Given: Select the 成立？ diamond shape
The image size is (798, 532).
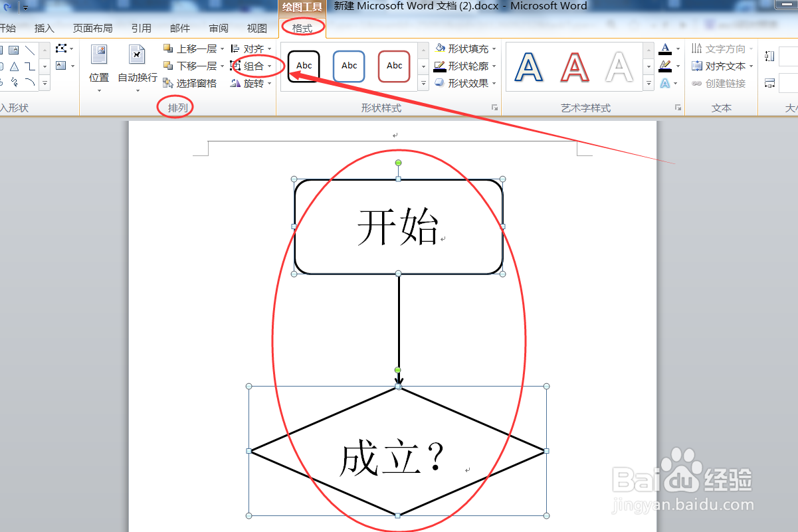Looking at the screenshot, I should (397, 451).
